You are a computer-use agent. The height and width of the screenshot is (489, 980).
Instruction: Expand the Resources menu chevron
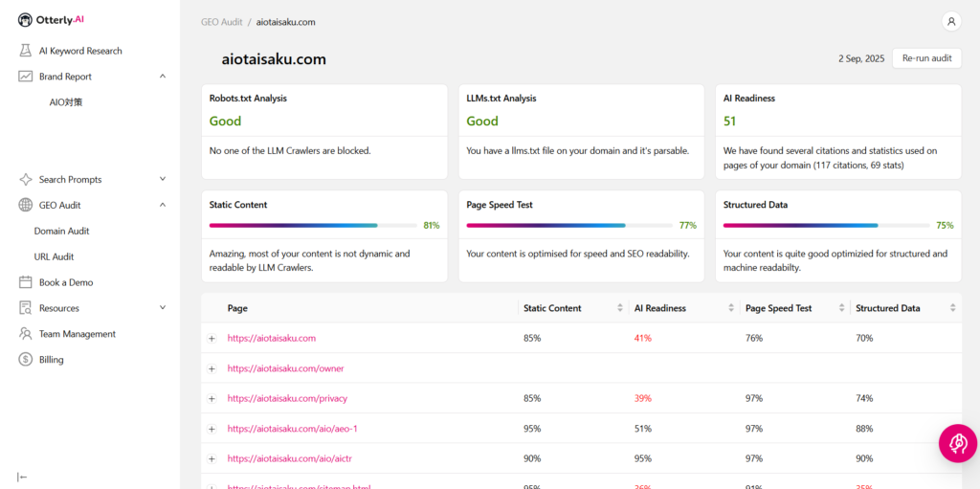163,308
